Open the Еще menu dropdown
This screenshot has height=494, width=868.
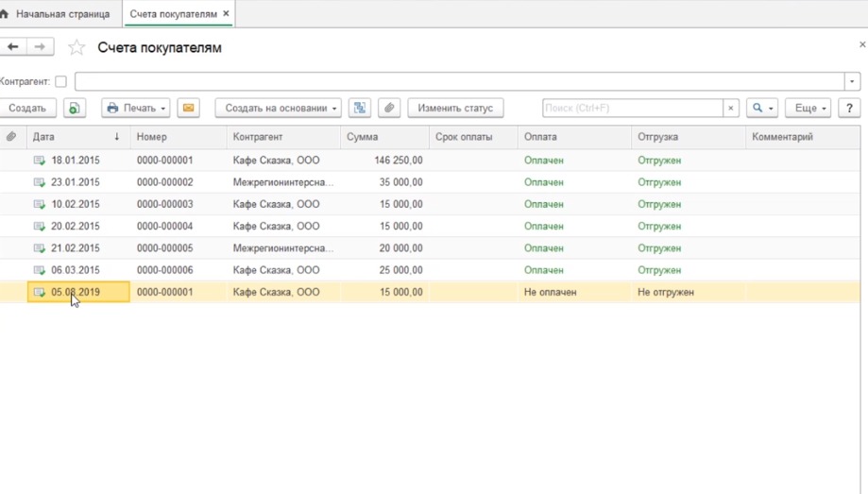[808, 109]
